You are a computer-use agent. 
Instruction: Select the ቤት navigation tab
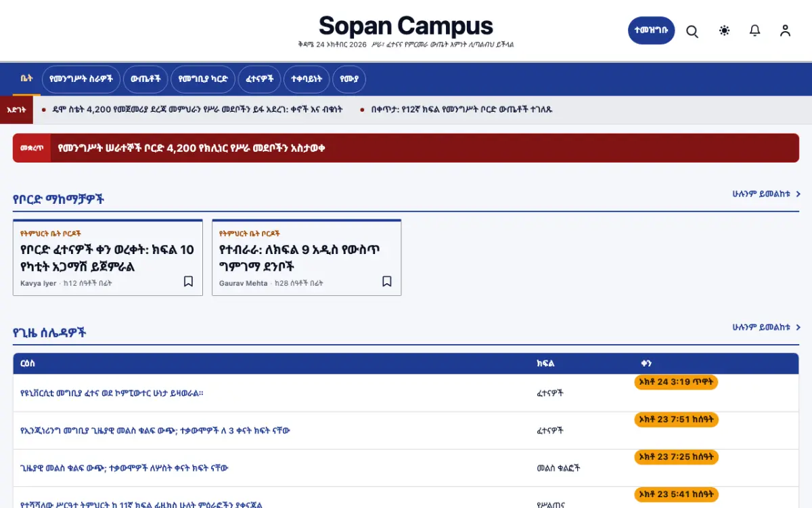[x=26, y=79]
